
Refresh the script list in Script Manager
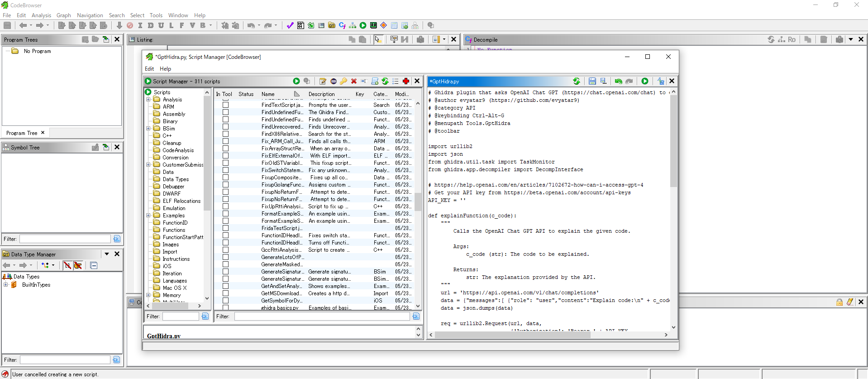[385, 81]
